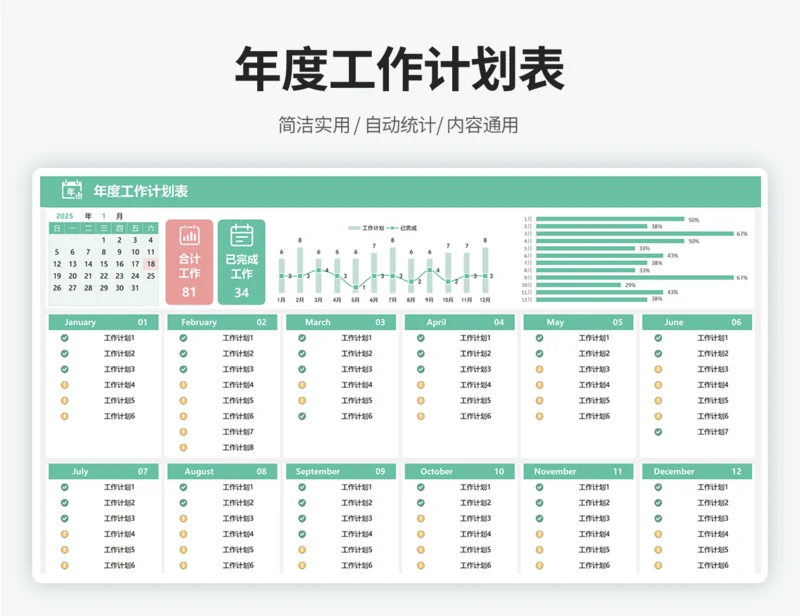Click the year value 2025 above calendar
This screenshot has width=800, height=616.
coord(64,216)
